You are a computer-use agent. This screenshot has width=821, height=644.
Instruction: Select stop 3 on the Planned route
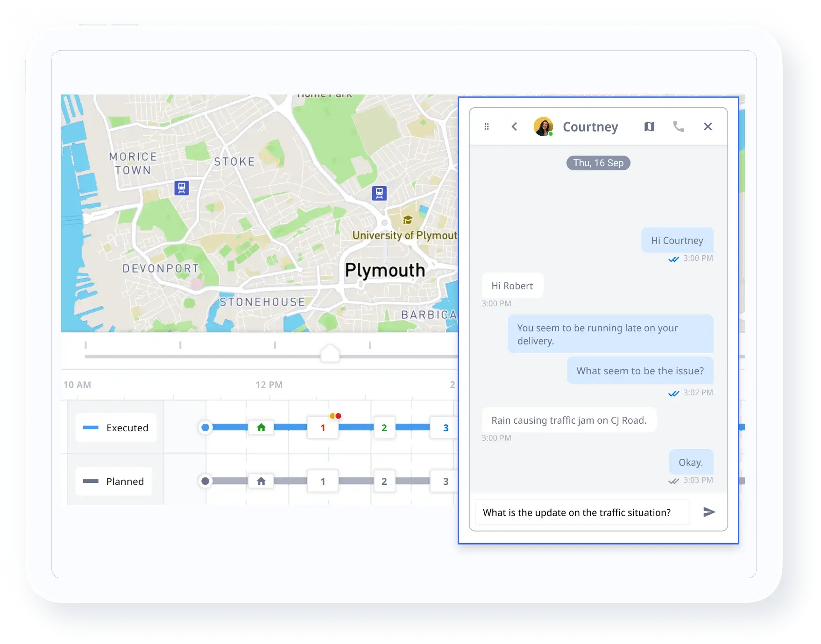[446, 482]
